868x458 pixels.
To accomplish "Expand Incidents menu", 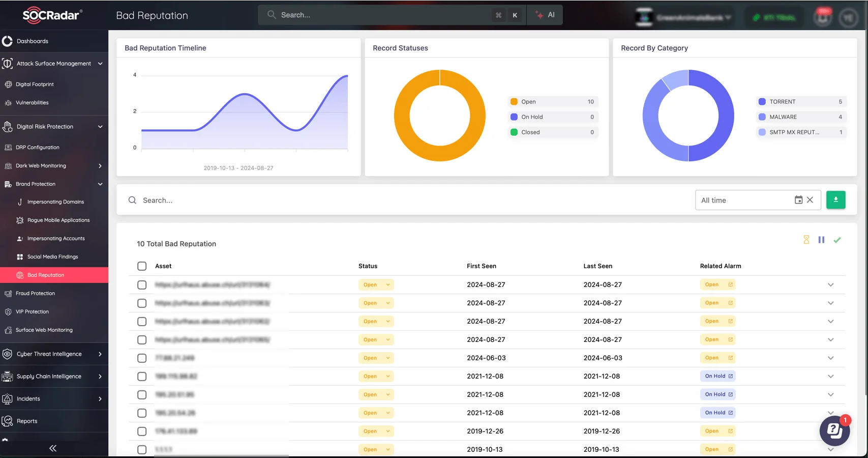I will (x=100, y=399).
